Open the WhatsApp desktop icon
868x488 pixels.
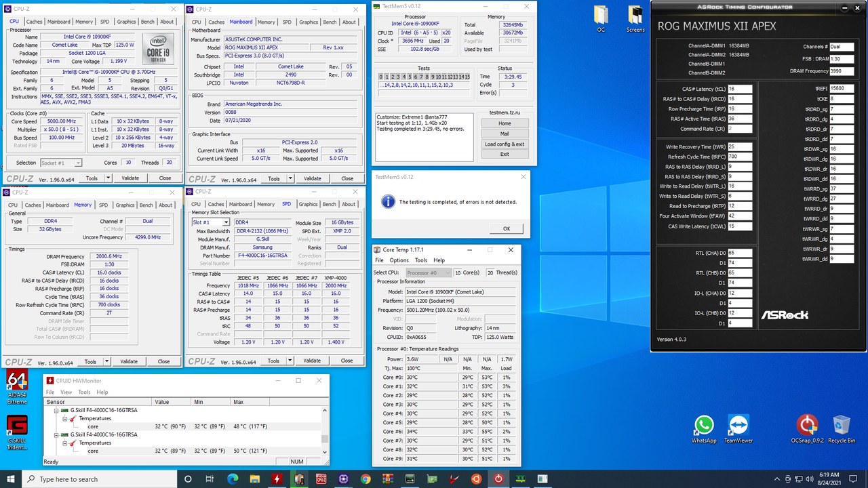(704, 426)
